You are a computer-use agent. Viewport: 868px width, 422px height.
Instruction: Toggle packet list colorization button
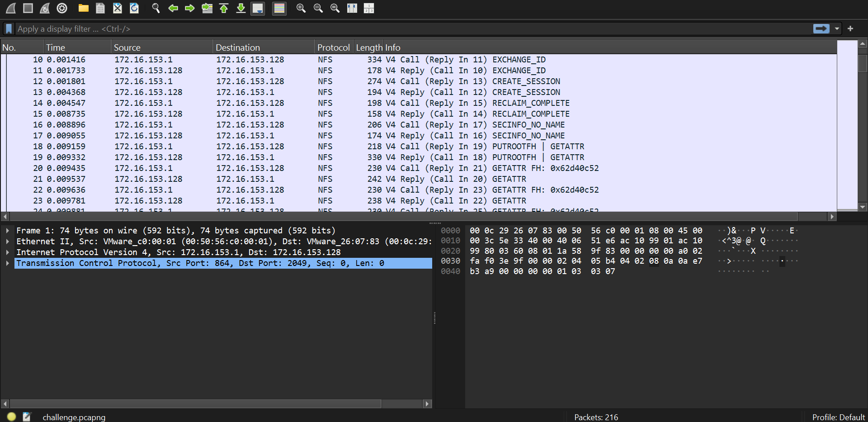(x=279, y=8)
